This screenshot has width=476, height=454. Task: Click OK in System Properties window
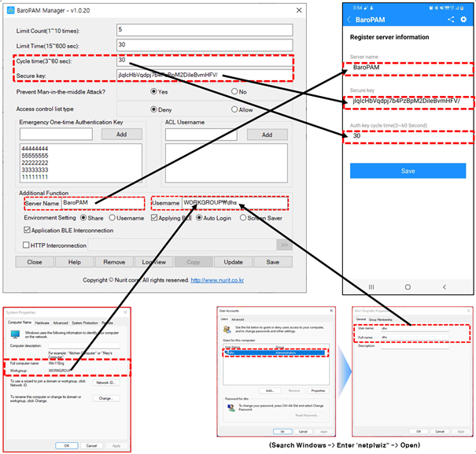click(x=66, y=445)
